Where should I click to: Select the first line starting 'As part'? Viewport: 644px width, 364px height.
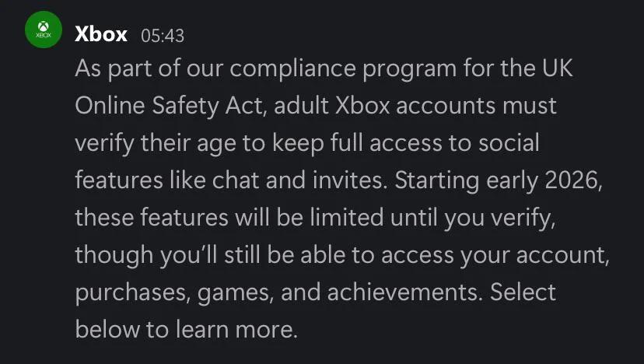click(x=324, y=68)
